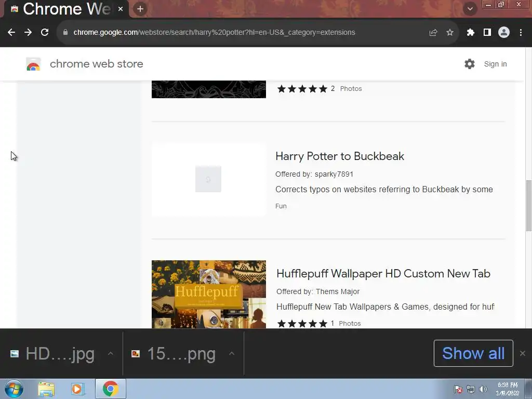Click 'Offered by: sparky7891' text
Viewport: 532px width, 399px height.
[314, 174]
